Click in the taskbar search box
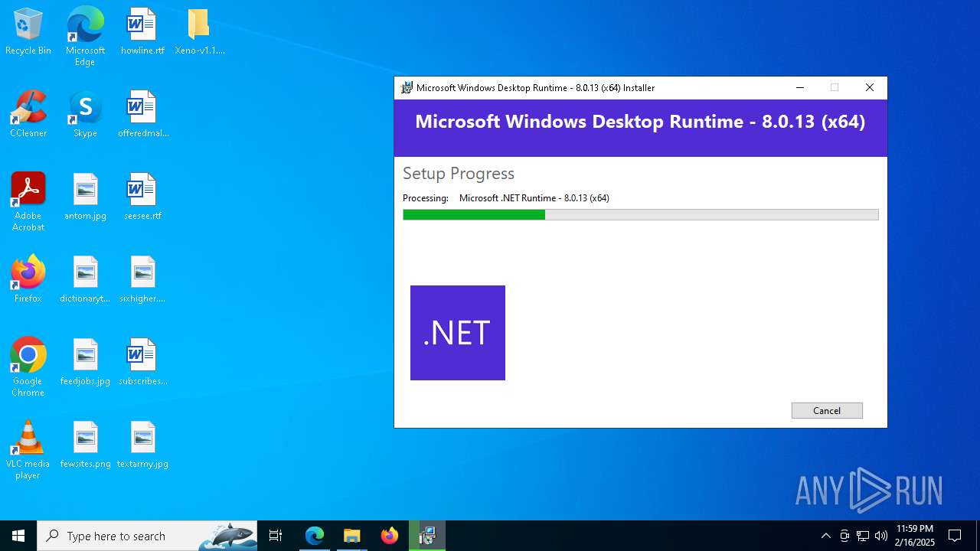This screenshot has height=551, width=980. (x=147, y=536)
